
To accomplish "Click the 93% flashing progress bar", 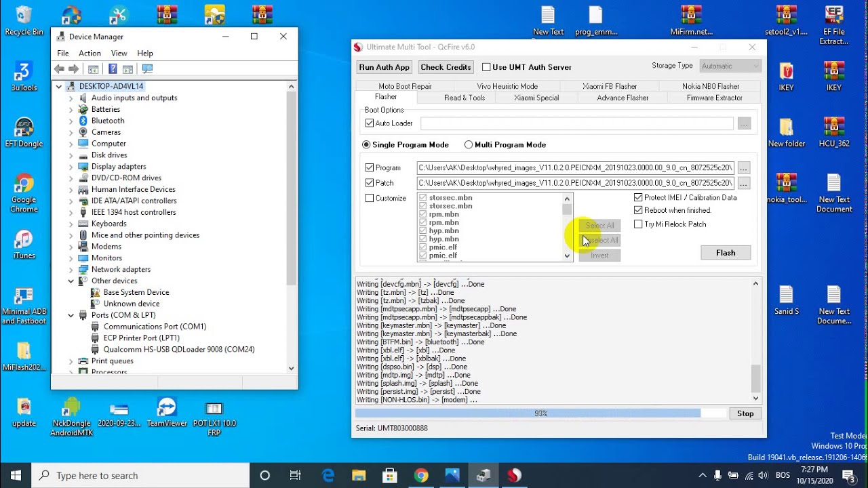I will tap(540, 413).
